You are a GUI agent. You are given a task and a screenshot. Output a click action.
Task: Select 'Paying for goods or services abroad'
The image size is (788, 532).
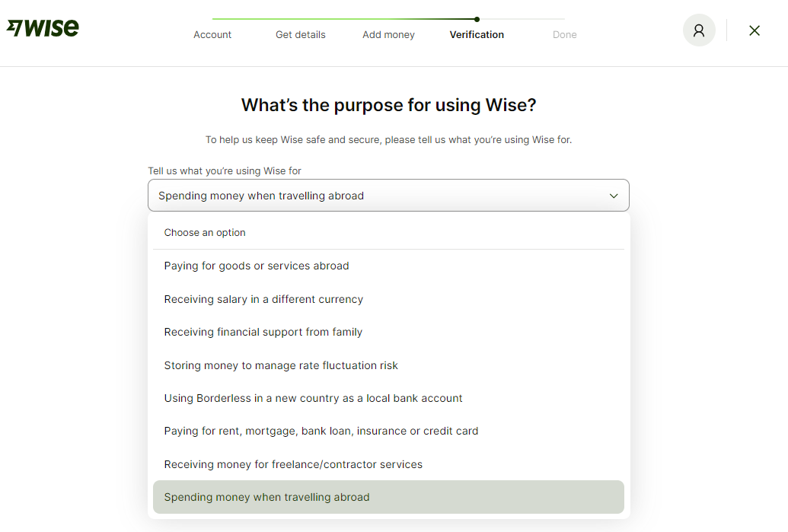click(x=257, y=266)
